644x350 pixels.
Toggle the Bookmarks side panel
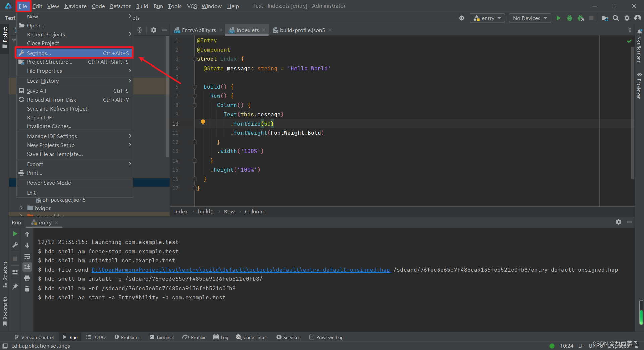(x=5, y=311)
